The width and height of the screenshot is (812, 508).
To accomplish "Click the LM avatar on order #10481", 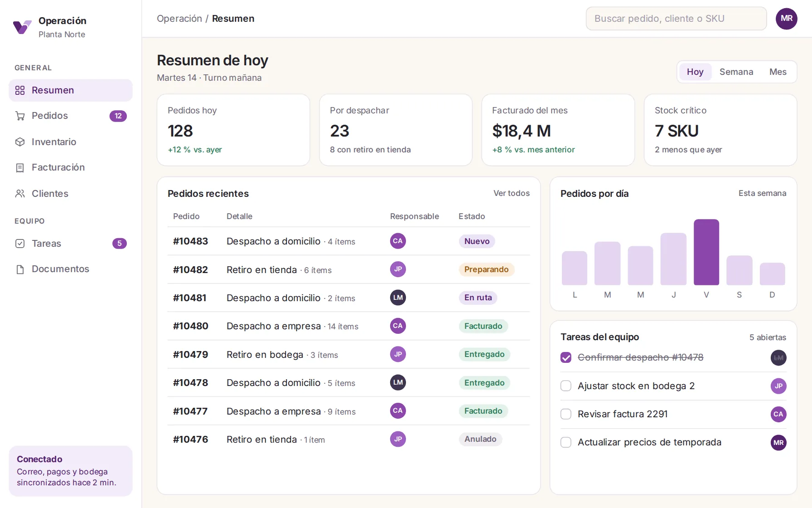I will [398, 298].
